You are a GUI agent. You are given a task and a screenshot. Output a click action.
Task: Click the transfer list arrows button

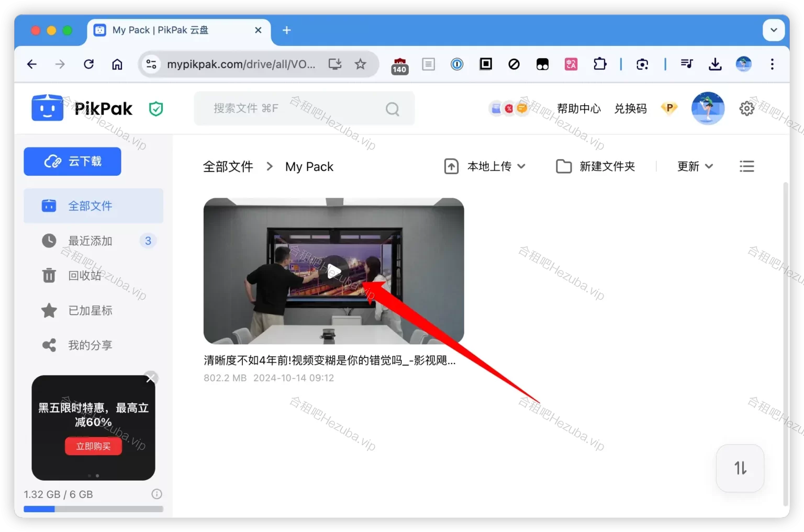pyautogui.click(x=740, y=468)
